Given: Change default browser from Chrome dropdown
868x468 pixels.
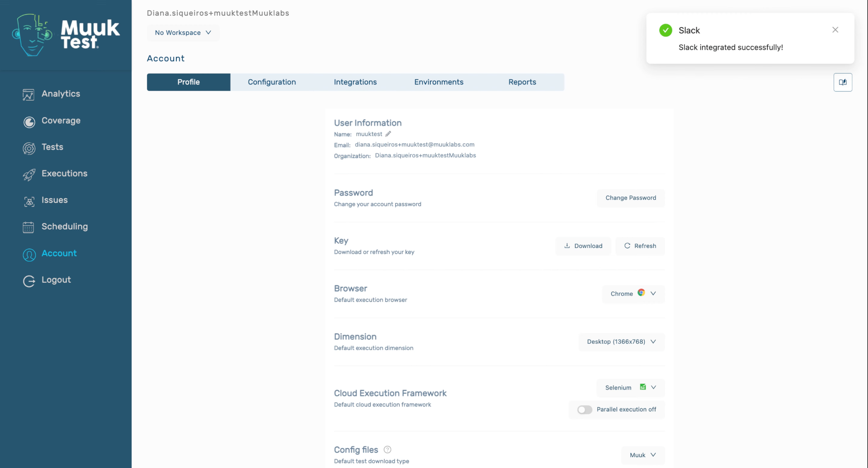Looking at the screenshot, I should [632, 293].
